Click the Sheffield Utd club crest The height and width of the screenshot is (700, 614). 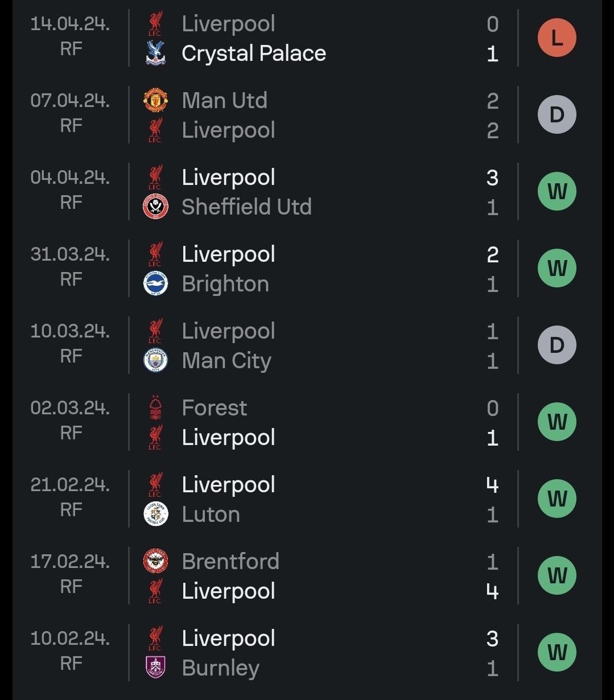coord(155,207)
